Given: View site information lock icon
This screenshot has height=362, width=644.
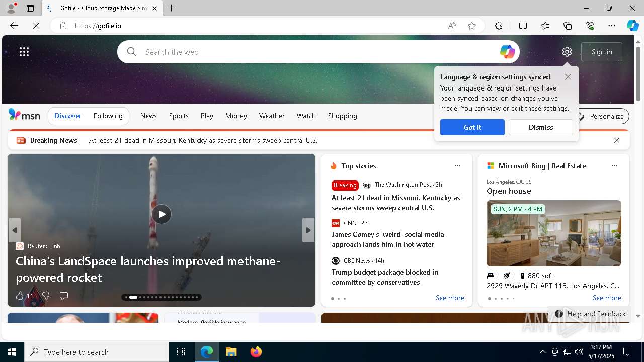Looking at the screenshot, I should pos(63,26).
